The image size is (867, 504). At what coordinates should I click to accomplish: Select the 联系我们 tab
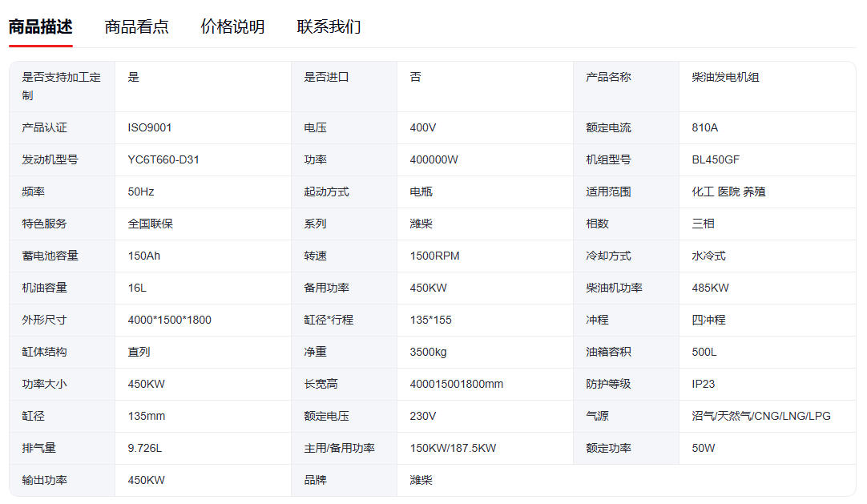[329, 26]
